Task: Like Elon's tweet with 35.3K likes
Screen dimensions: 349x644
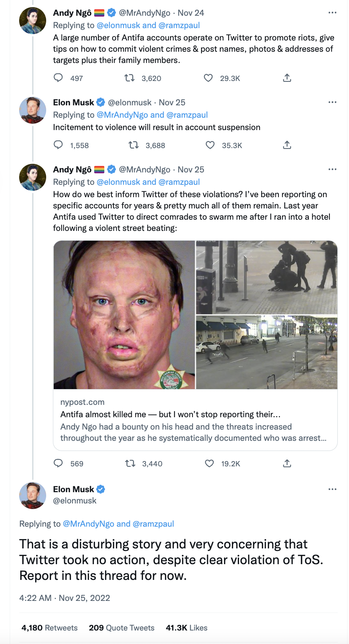Action: tap(210, 145)
